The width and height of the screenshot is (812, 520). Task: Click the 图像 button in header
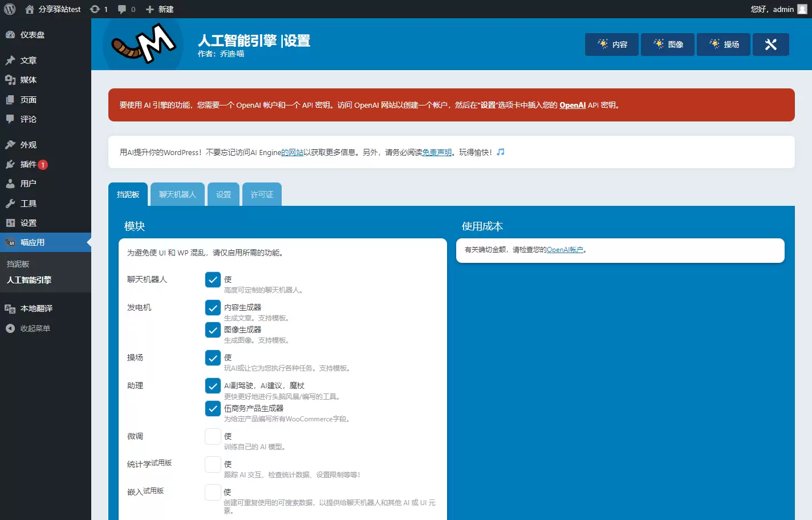tap(668, 44)
